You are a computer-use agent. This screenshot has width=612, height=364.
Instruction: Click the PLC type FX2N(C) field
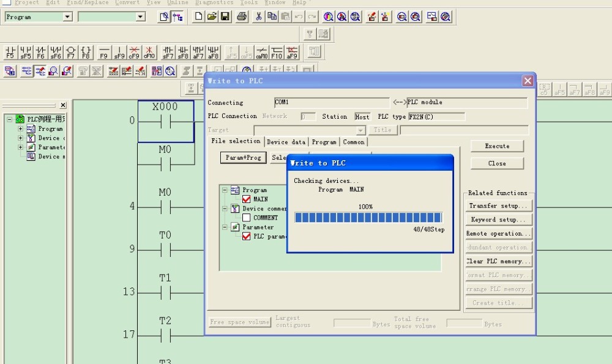(436, 117)
